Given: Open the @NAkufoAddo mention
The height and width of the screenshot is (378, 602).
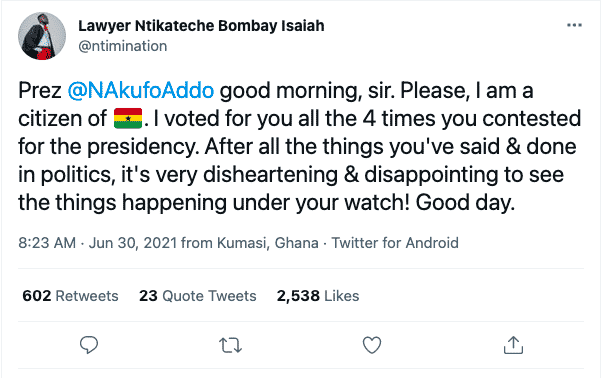Looking at the screenshot, I should point(141,91).
